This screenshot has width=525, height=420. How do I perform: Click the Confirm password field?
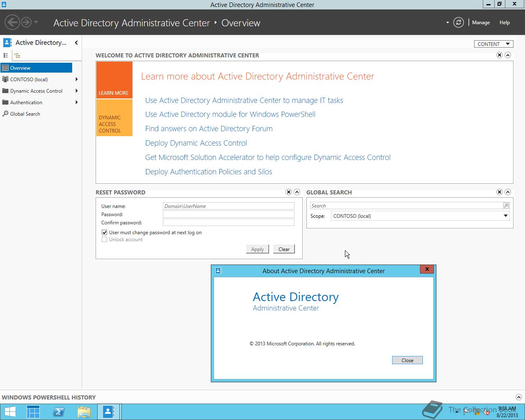(228, 222)
